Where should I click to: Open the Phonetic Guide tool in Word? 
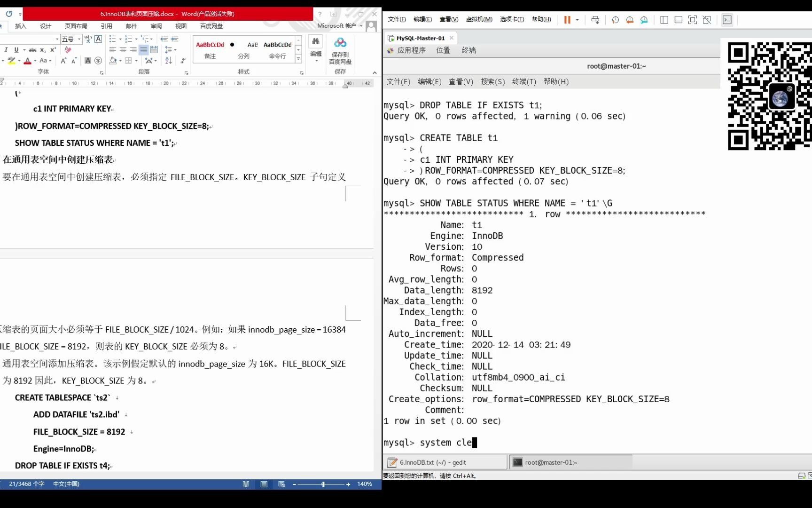tap(88, 40)
